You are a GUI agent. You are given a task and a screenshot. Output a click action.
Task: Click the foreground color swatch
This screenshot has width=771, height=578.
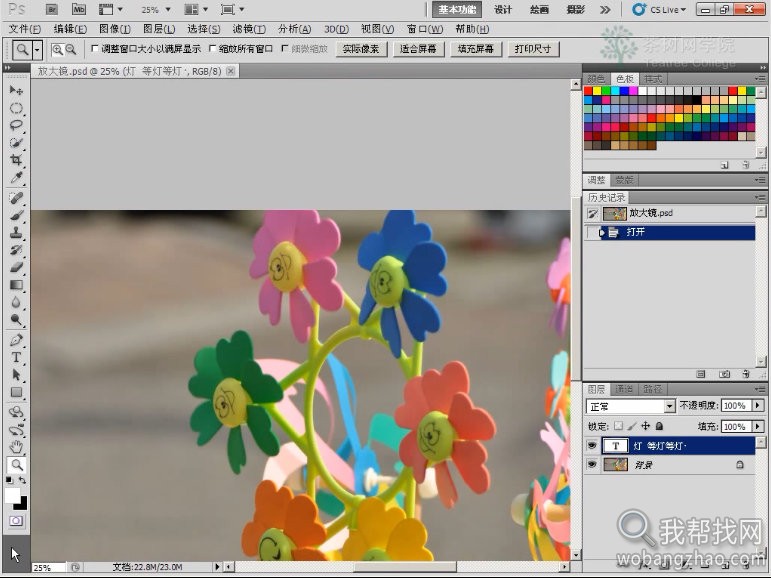12,495
